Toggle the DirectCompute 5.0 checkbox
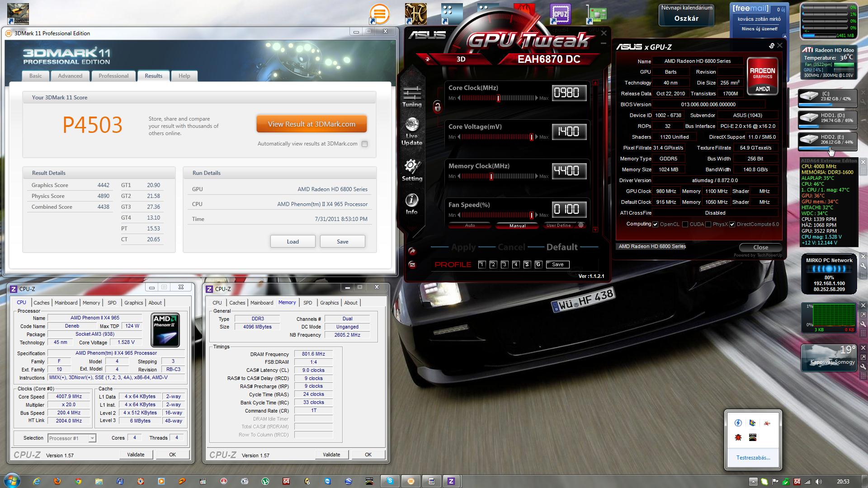Viewport: 868px width, 488px height. click(732, 224)
